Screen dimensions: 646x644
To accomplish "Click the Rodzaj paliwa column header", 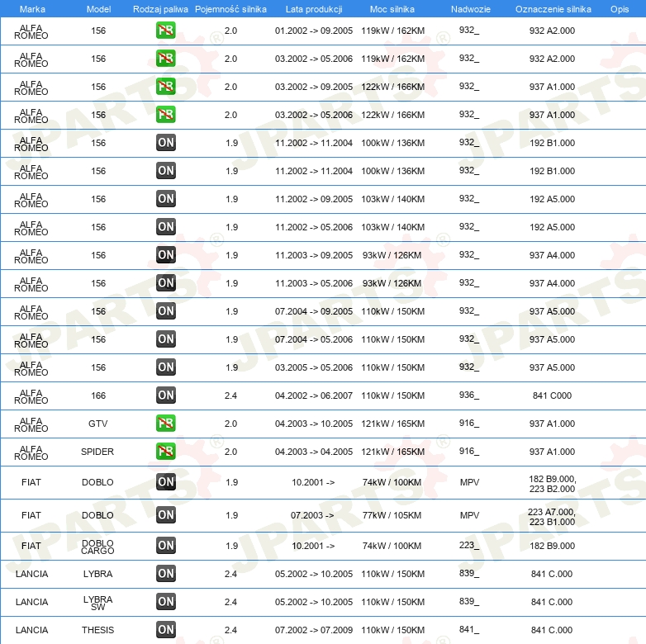I will [160, 8].
